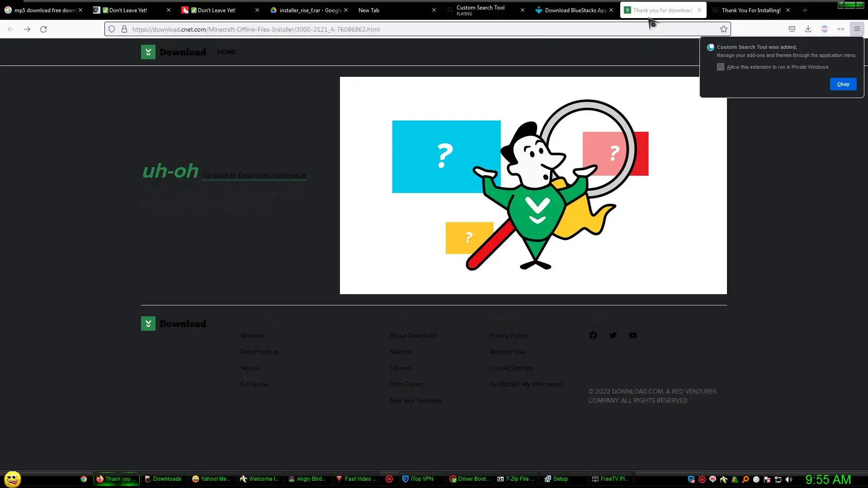Open the Downloads arrow icon in toolbar

pyautogui.click(x=808, y=29)
